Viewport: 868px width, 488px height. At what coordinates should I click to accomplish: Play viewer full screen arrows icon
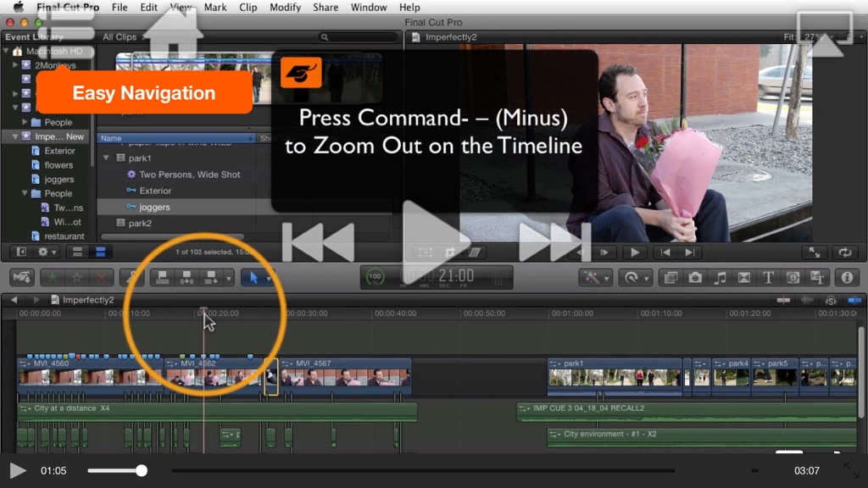[815, 252]
